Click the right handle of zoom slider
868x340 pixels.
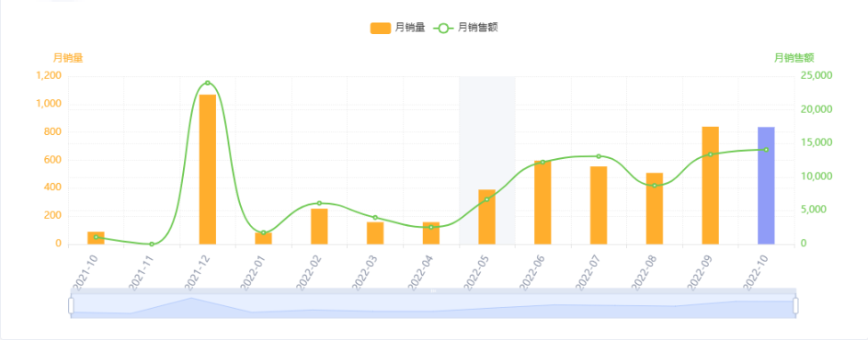[796, 306]
